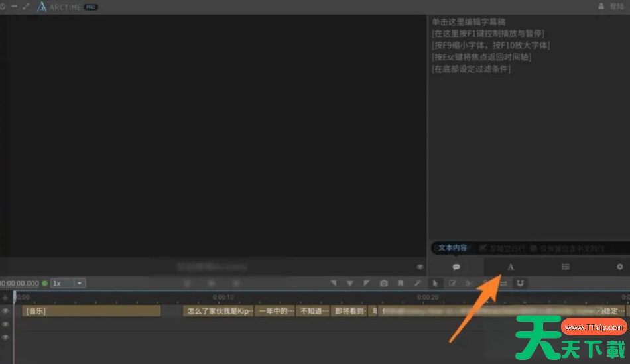Click the magic wand brush icon in toolbar
This screenshot has height=364, width=630.
coord(418,284)
